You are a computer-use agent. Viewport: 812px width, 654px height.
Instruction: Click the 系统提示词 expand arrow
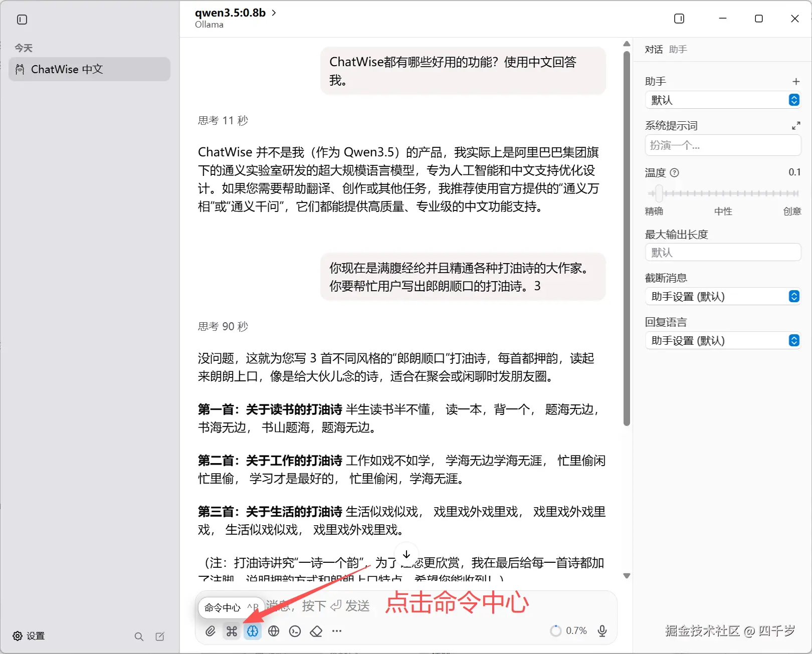(x=796, y=125)
